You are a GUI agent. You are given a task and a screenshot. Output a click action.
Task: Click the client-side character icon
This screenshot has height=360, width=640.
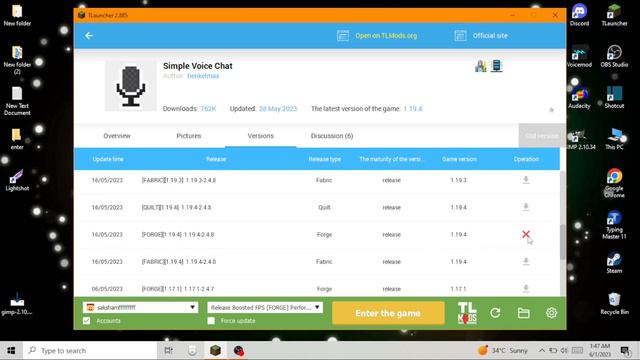point(480,66)
